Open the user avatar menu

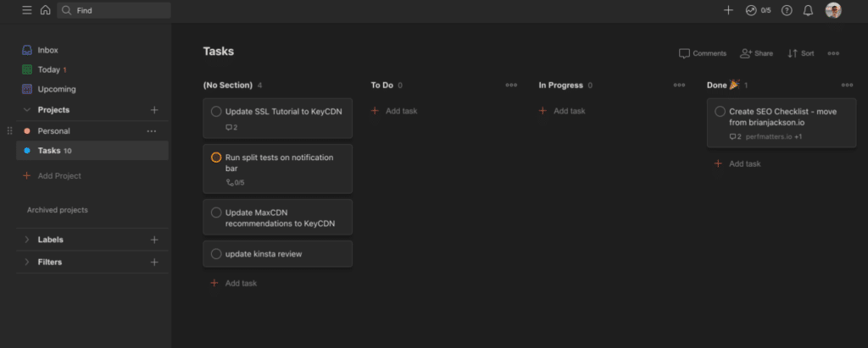point(833,10)
